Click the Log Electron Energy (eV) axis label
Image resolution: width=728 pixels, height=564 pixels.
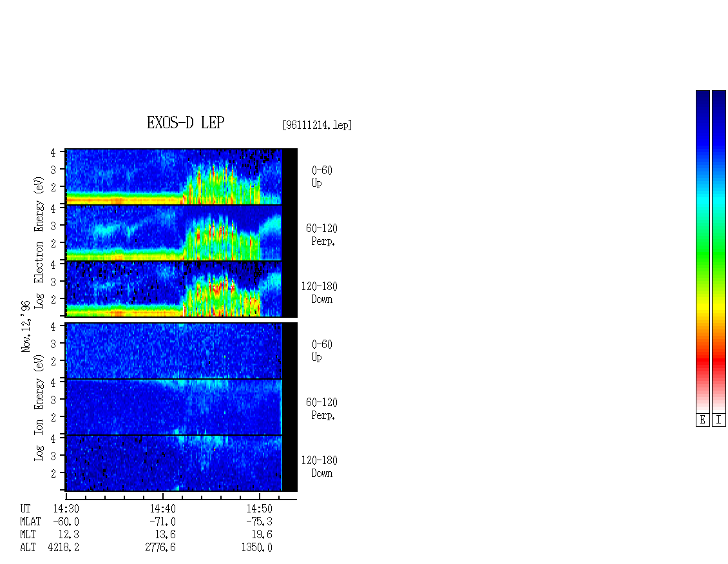point(39,242)
